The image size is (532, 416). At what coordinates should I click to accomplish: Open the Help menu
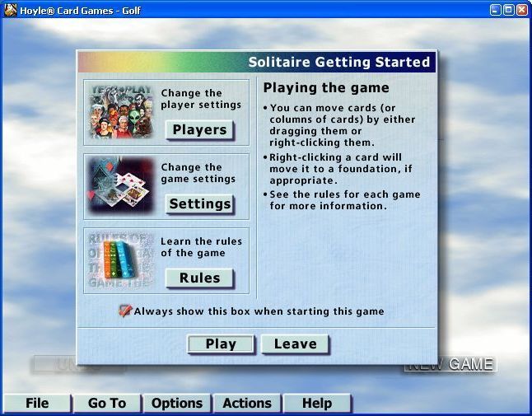click(317, 404)
